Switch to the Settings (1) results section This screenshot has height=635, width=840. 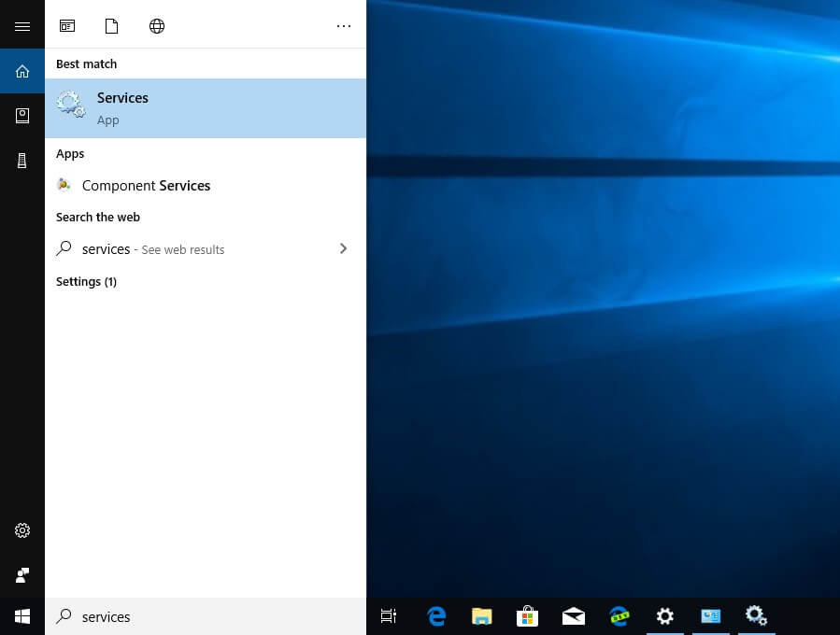point(86,281)
